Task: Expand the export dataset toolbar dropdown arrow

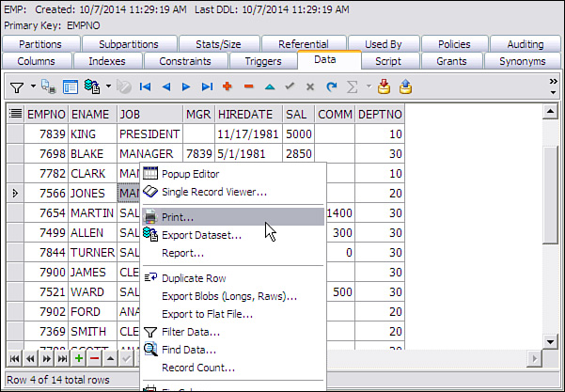Action: [x=111, y=86]
